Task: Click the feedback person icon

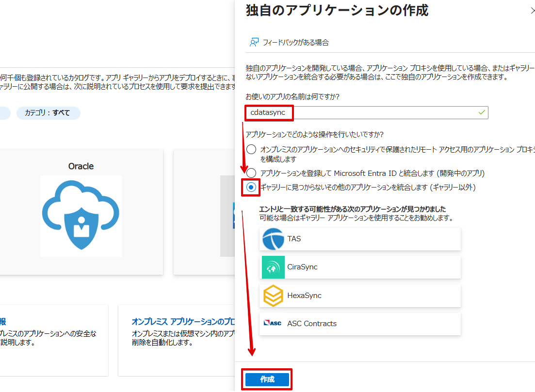Action: tap(254, 42)
